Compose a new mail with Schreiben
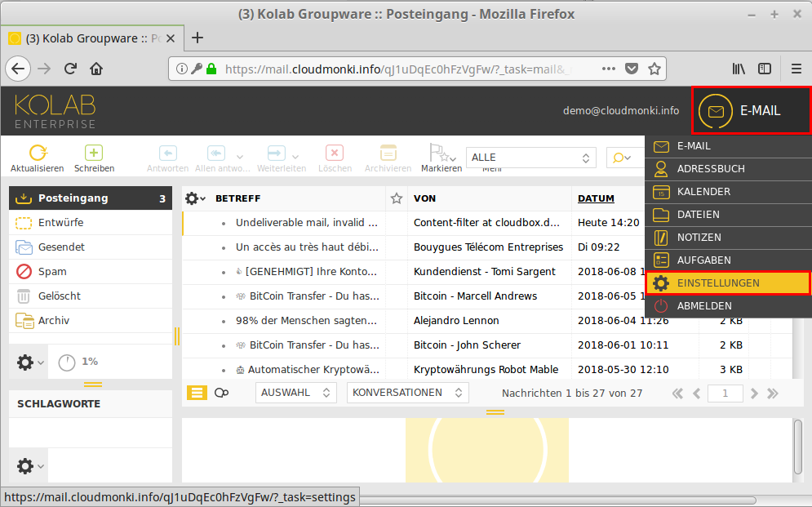 pyautogui.click(x=94, y=153)
